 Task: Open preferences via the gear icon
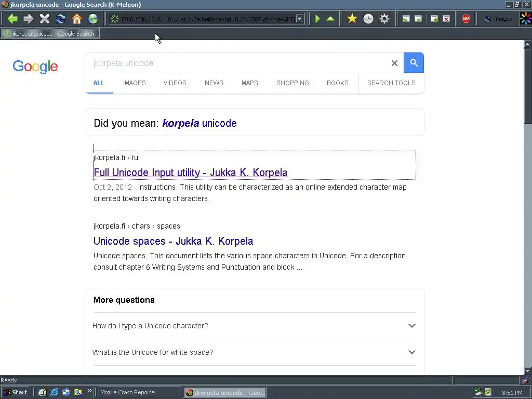click(x=384, y=19)
